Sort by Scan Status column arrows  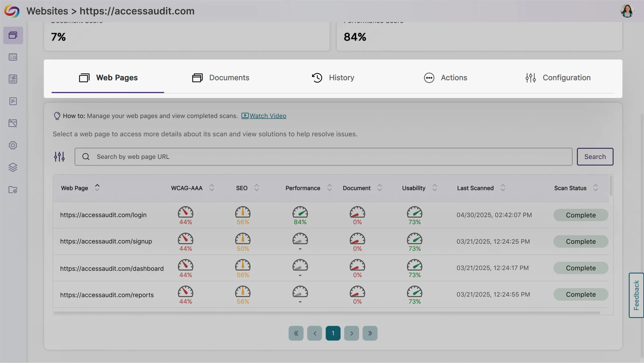595,188
